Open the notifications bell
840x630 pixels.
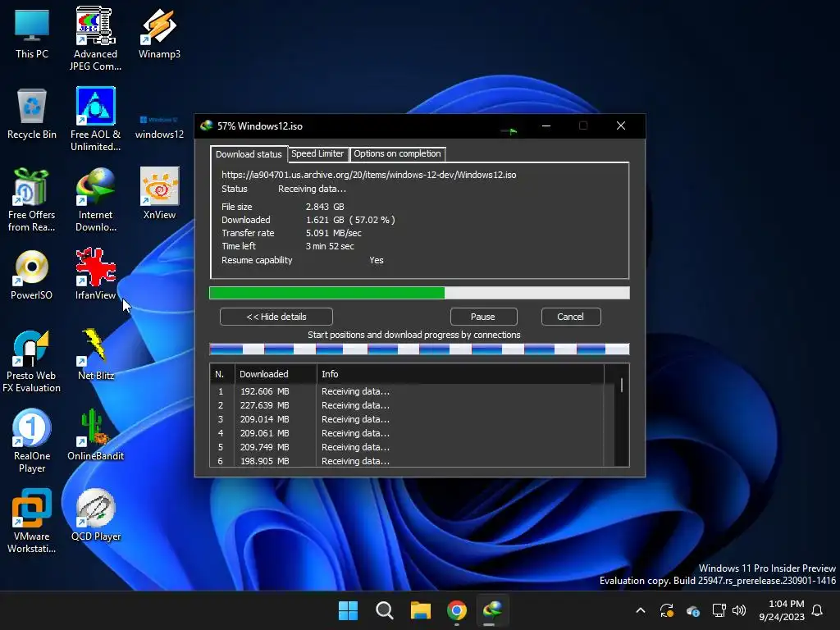coord(818,610)
